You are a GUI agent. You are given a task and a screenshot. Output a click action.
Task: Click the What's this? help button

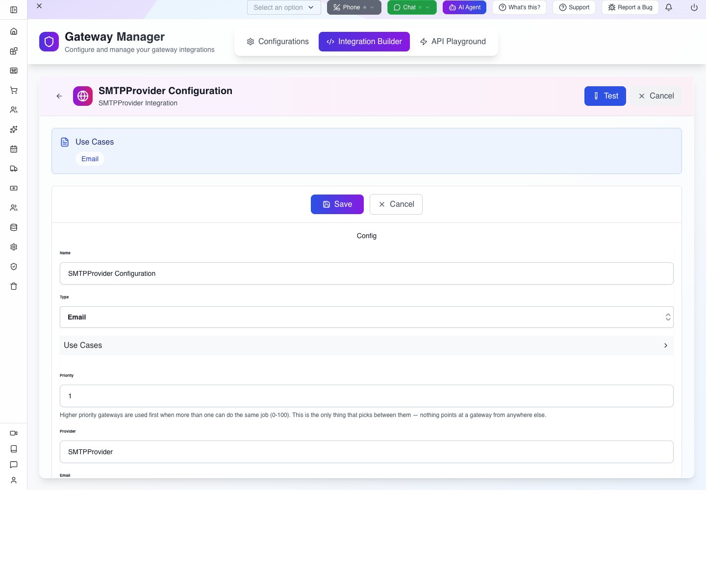pyautogui.click(x=519, y=7)
